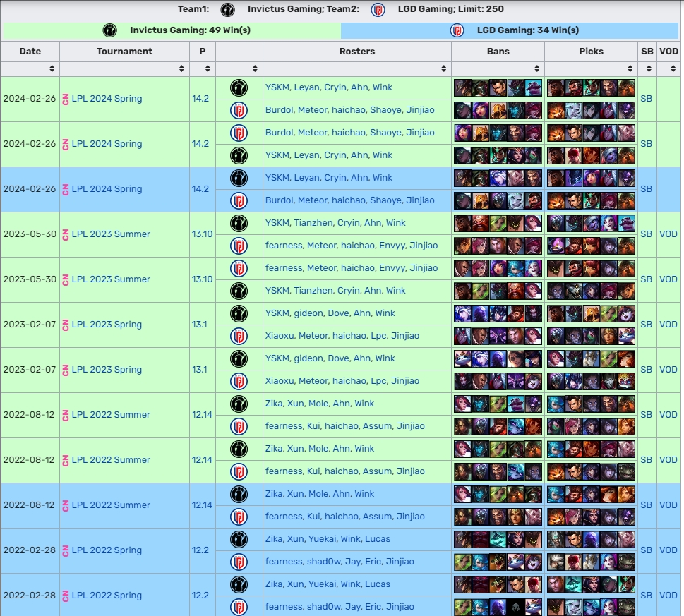Click the Date column header
684x616 pixels.
(x=30, y=52)
